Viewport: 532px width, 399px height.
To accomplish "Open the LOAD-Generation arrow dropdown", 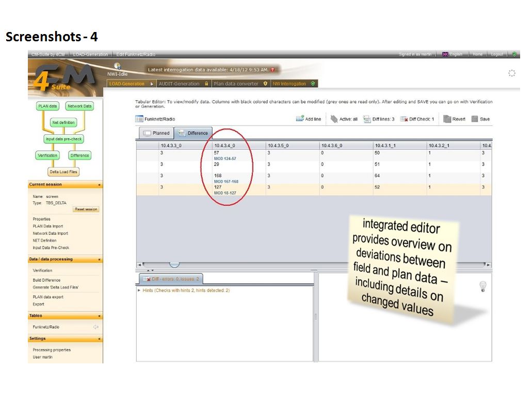I will point(151,84).
